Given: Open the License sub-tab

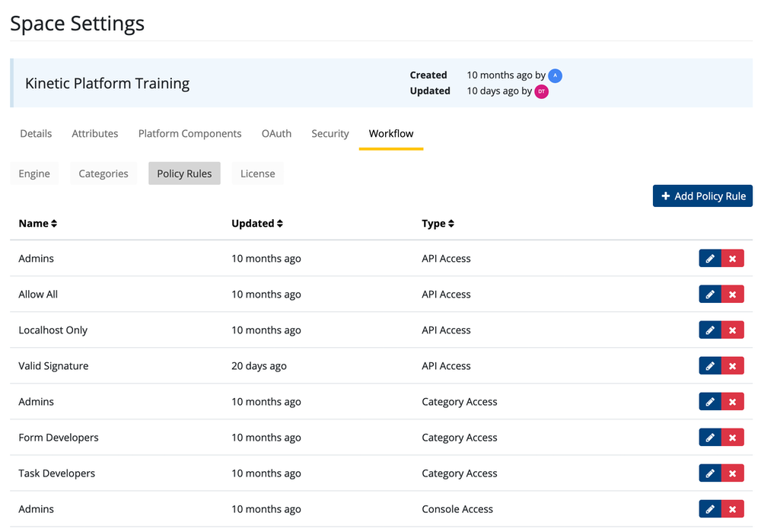Looking at the screenshot, I should 258,174.
